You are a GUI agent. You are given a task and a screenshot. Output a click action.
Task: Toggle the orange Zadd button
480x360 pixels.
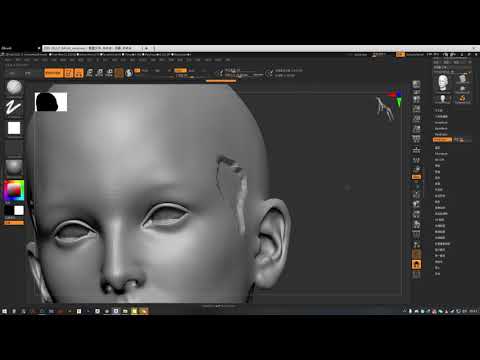pos(180,70)
